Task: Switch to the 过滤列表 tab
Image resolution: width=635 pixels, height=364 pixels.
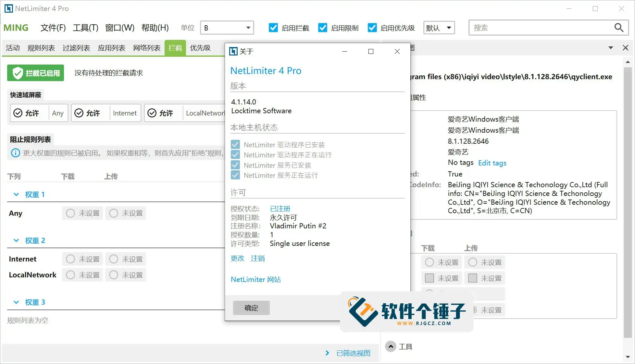Action: (x=76, y=48)
